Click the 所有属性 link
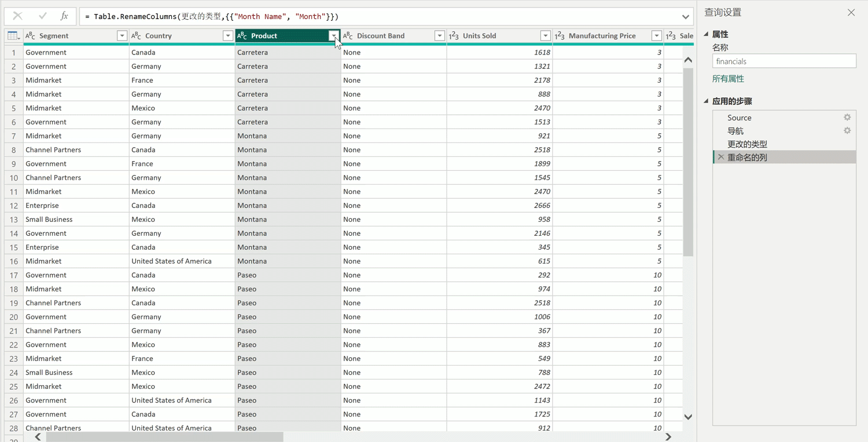The image size is (868, 442). (x=728, y=79)
